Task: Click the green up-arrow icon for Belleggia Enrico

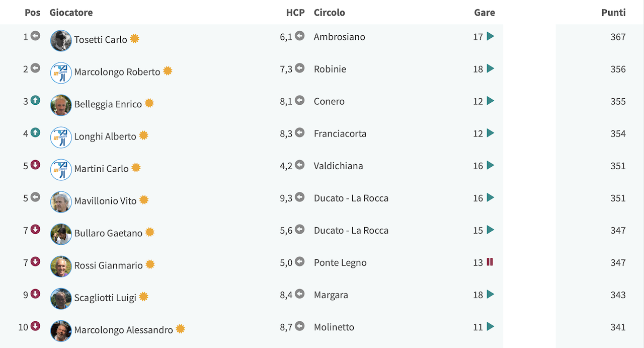Action: pyautogui.click(x=35, y=100)
